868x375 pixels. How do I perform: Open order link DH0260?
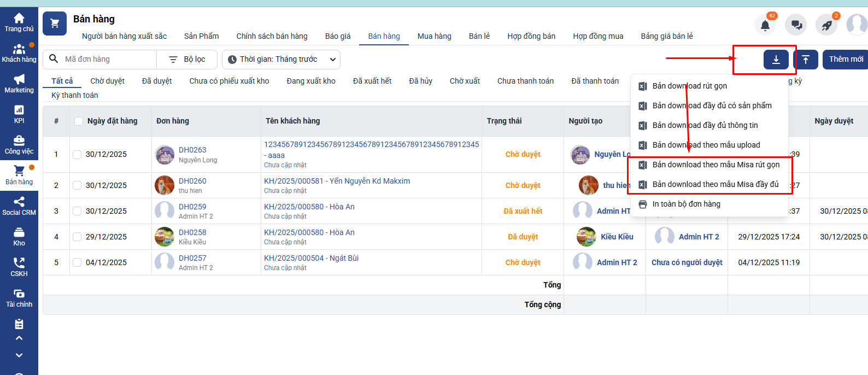(x=192, y=181)
